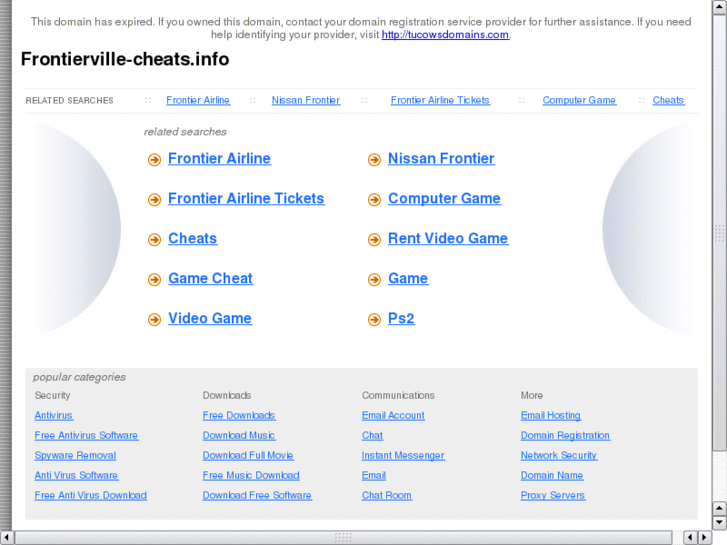Click the orange arrow icon beside Frontier Airline Tickets
Screen dimensions: 727x545
tap(154, 200)
